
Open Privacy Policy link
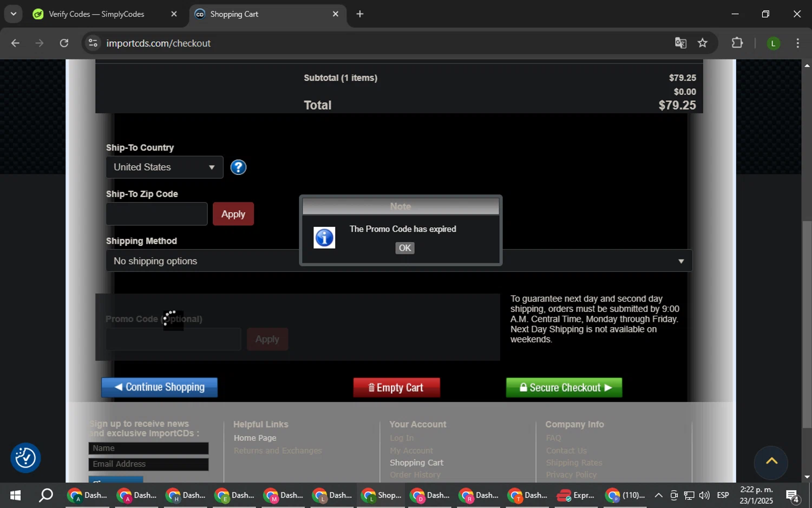[x=571, y=475]
